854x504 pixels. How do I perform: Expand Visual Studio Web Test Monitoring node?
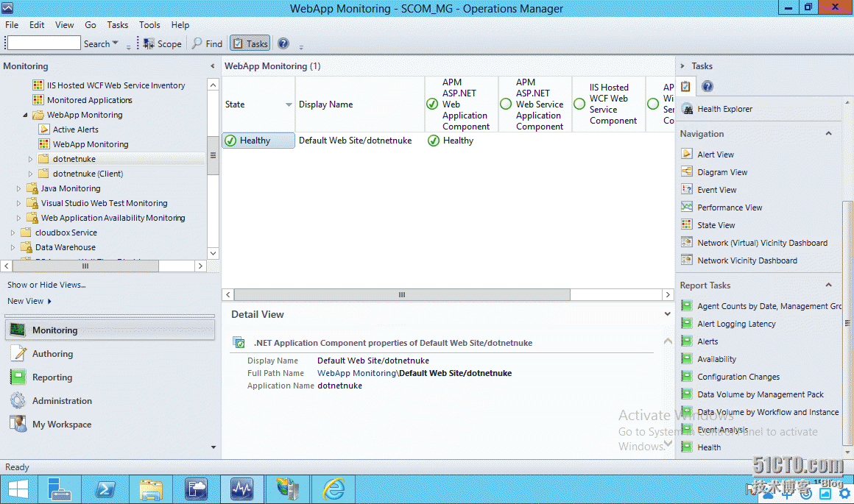(18, 203)
